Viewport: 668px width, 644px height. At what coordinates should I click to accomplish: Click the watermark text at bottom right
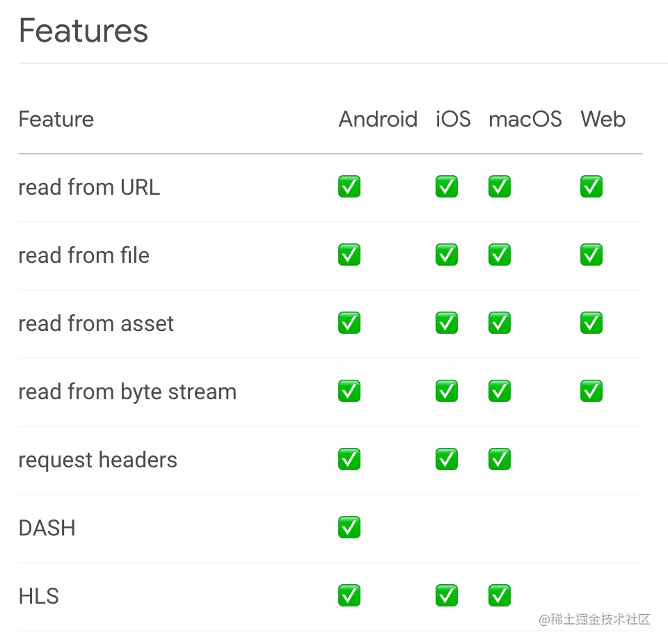(594, 619)
